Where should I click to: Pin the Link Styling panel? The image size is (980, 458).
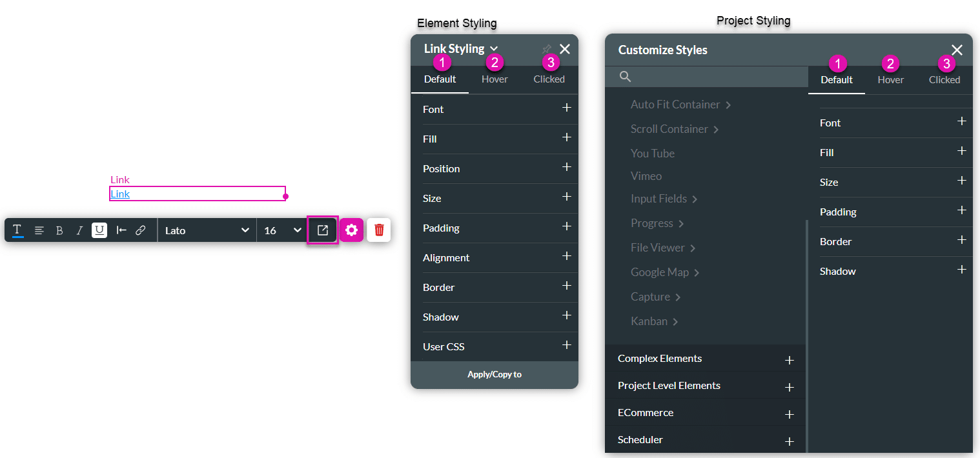pos(546,49)
